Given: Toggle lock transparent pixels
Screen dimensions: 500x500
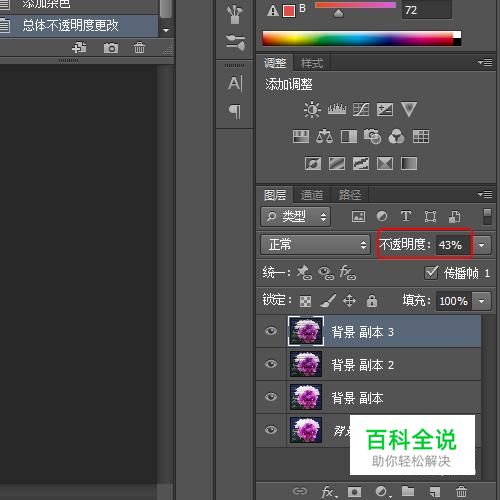Looking at the screenshot, I should 306,301.
